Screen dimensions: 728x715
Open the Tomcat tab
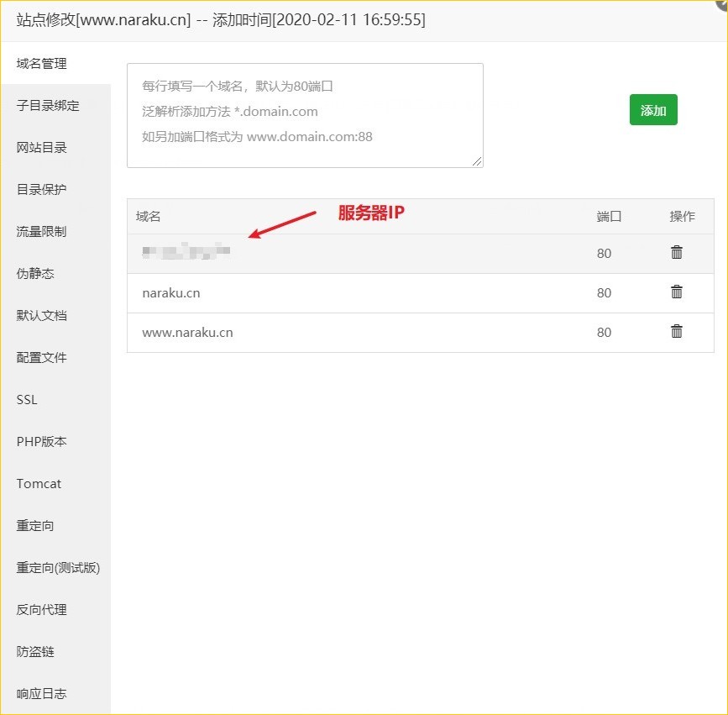(x=55, y=484)
